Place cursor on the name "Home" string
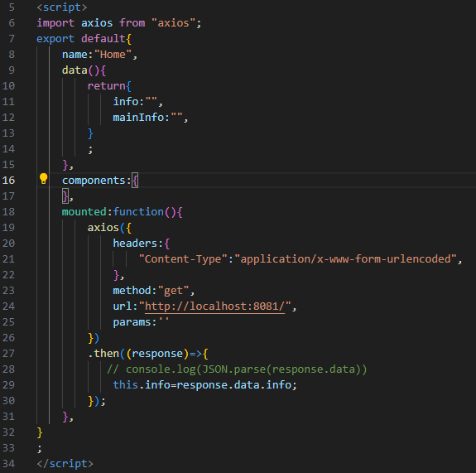476x473 pixels. 113,55
